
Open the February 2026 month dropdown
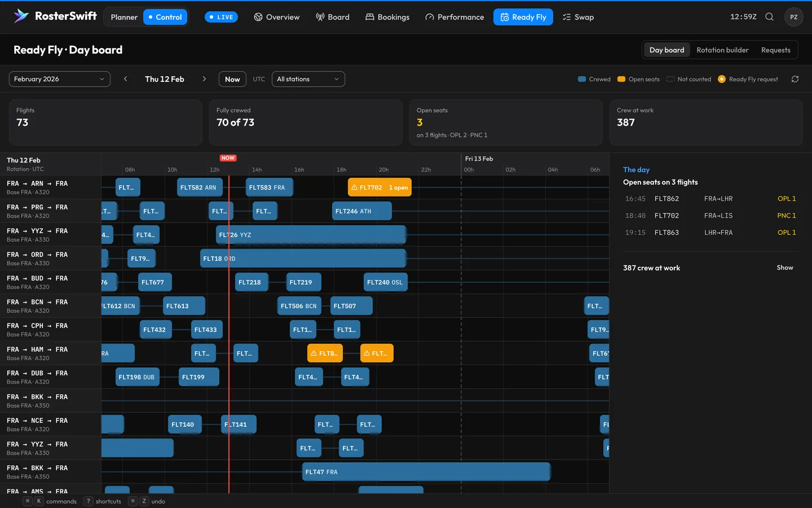point(60,79)
